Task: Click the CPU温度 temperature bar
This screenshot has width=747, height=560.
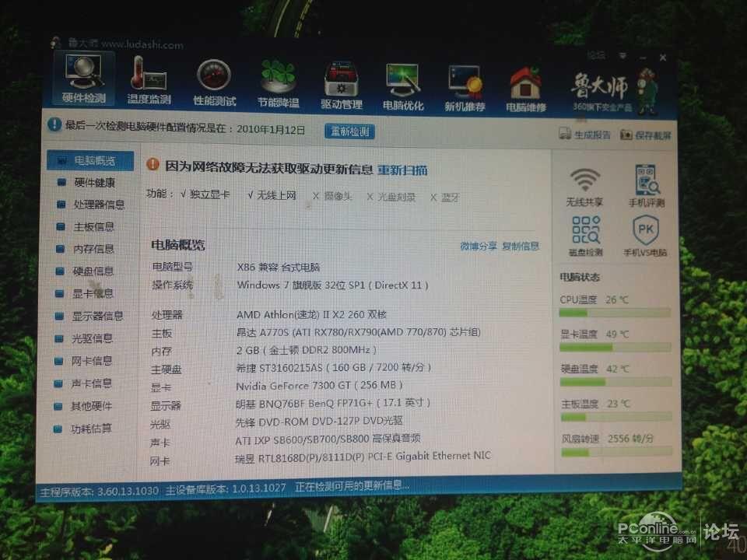Action: tap(615, 313)
